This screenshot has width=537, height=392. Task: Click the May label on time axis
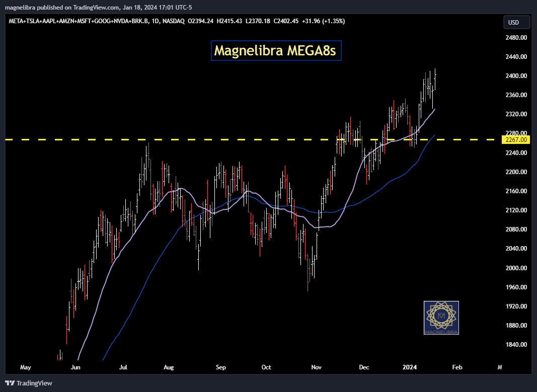25,367
